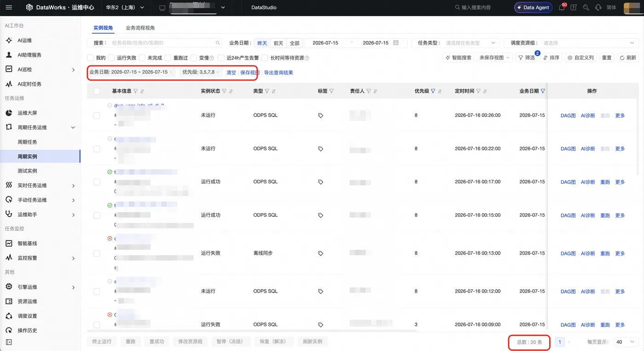Click filter funnel icon on 优先级 column
644x351 pixels.
tap(433, 91)
